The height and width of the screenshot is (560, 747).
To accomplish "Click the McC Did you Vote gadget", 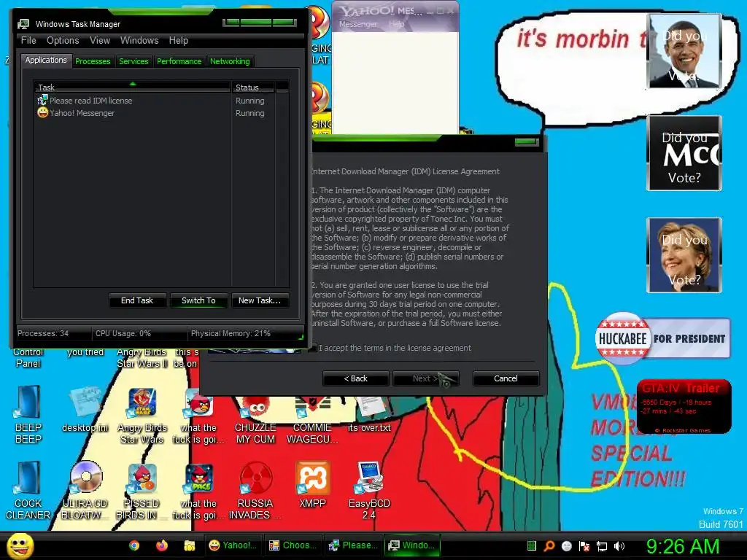I will [684, 153].
